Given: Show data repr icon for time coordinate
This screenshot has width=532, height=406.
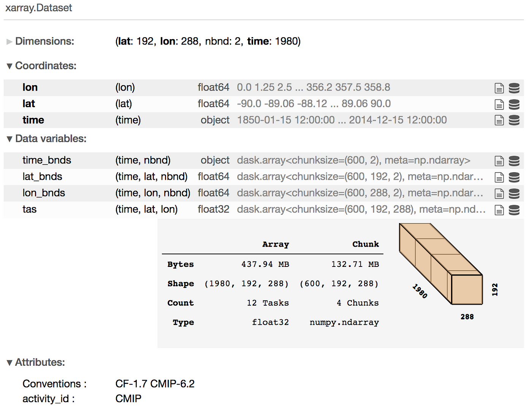Looking at the screenshot, I should click(x=514, y=121).
